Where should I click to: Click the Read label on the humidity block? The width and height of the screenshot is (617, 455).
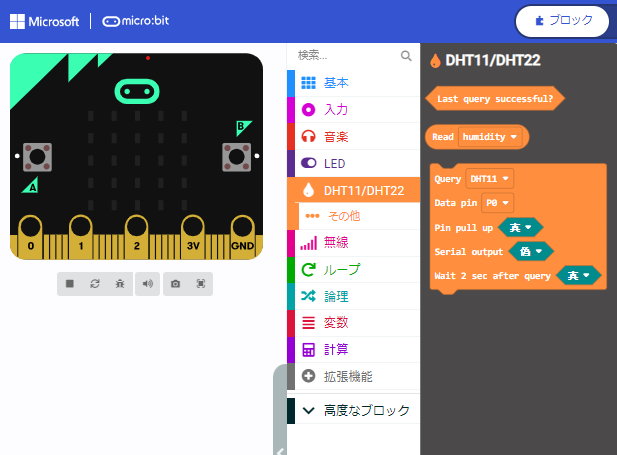443,137
